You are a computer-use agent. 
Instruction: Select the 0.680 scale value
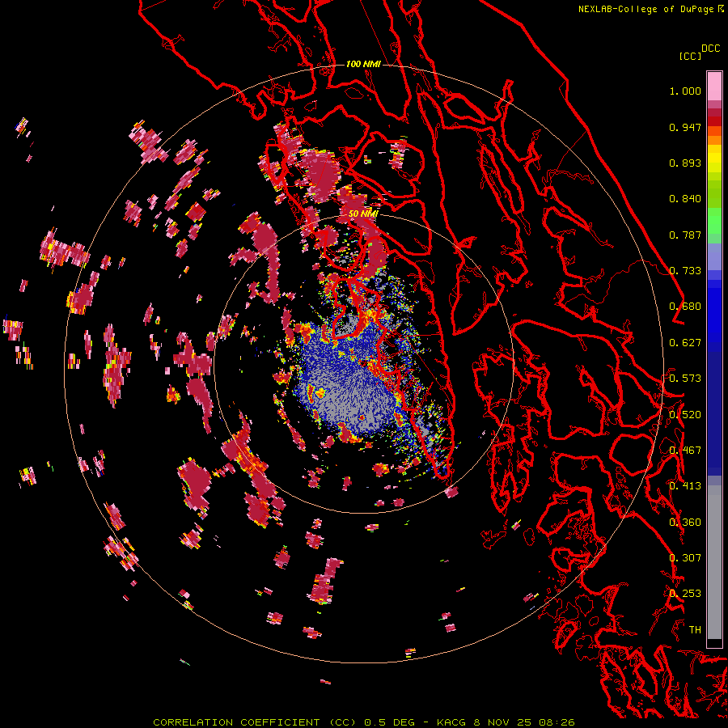(x=685, y=307)
